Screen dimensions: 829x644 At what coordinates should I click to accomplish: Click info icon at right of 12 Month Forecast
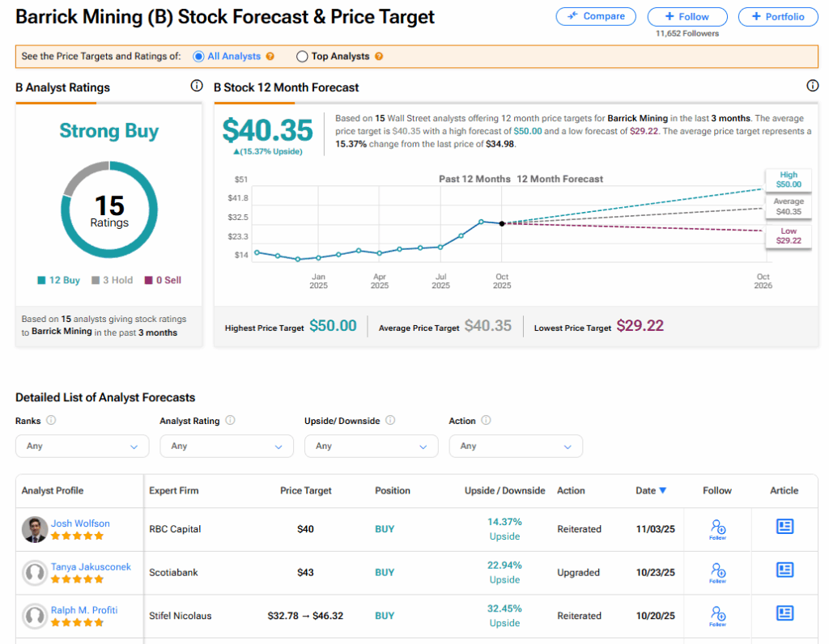(812, 86)
